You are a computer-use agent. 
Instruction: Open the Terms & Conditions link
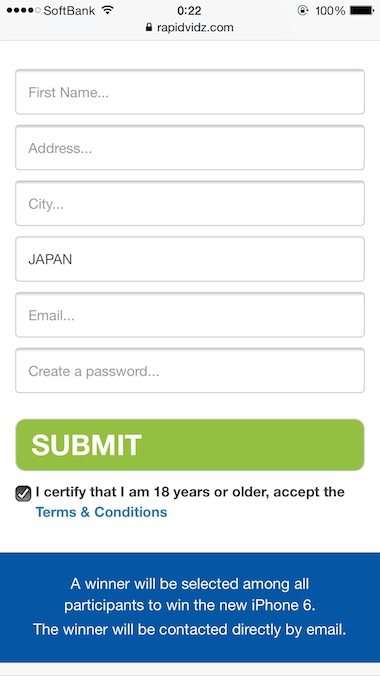click(101, 512)
